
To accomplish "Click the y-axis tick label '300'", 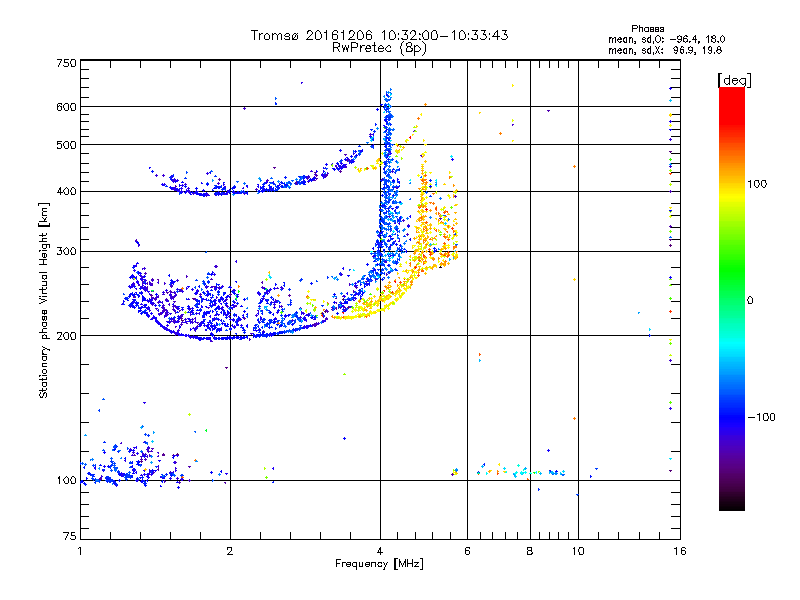I will 67,251.
